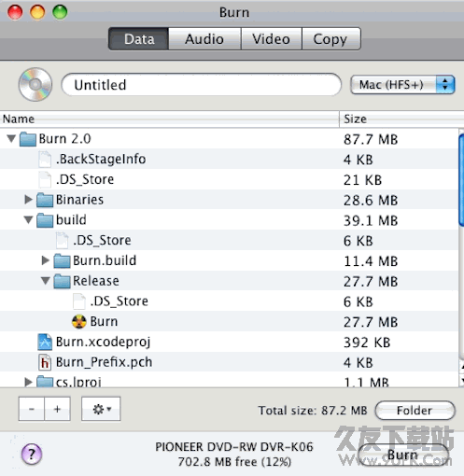Open the purple help question mark
Screen dimensions: 464x476
coord(32,455)
